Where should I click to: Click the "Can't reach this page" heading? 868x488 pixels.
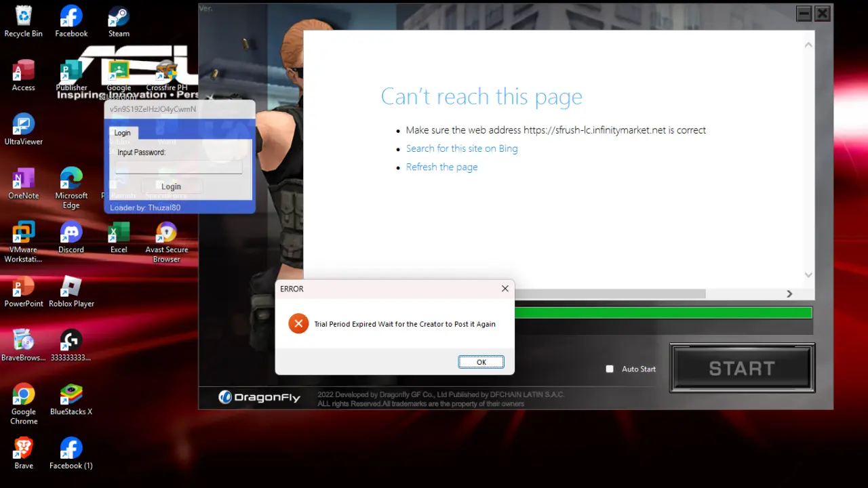coord(481,96)
